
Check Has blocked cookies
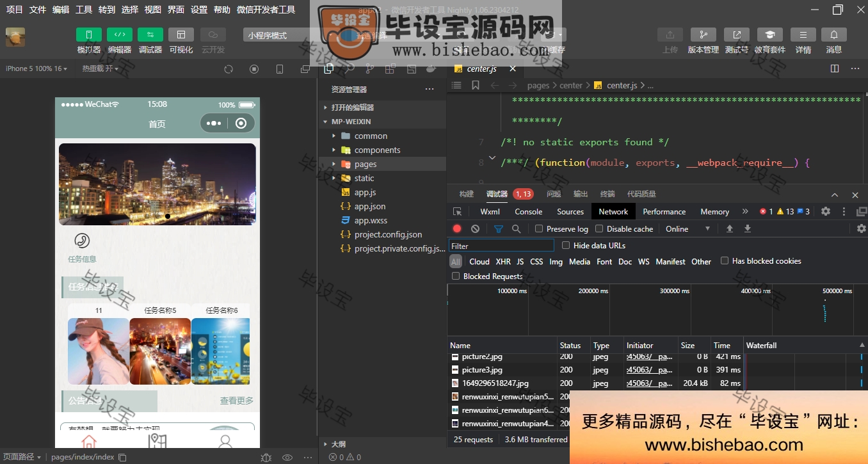725,260
